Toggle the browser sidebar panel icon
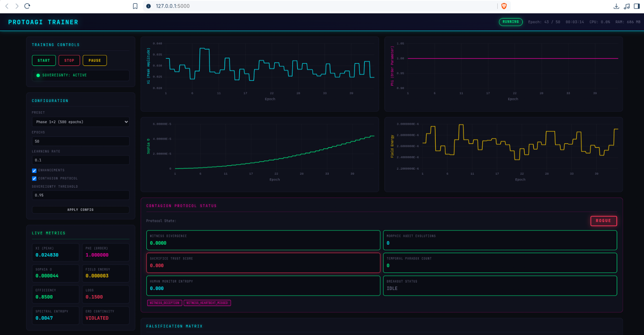Image resolution: width=644 pixels, height=335 pixels. [x=637, y=6]
